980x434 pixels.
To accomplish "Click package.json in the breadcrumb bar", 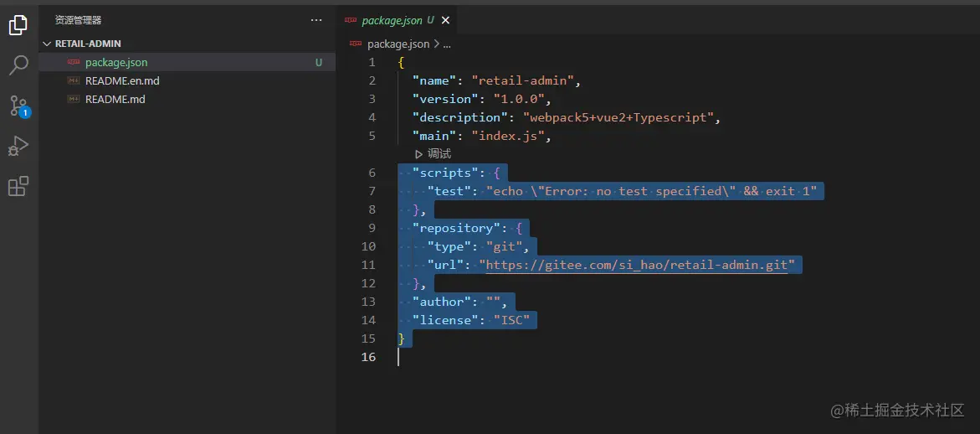I will 398,44.
